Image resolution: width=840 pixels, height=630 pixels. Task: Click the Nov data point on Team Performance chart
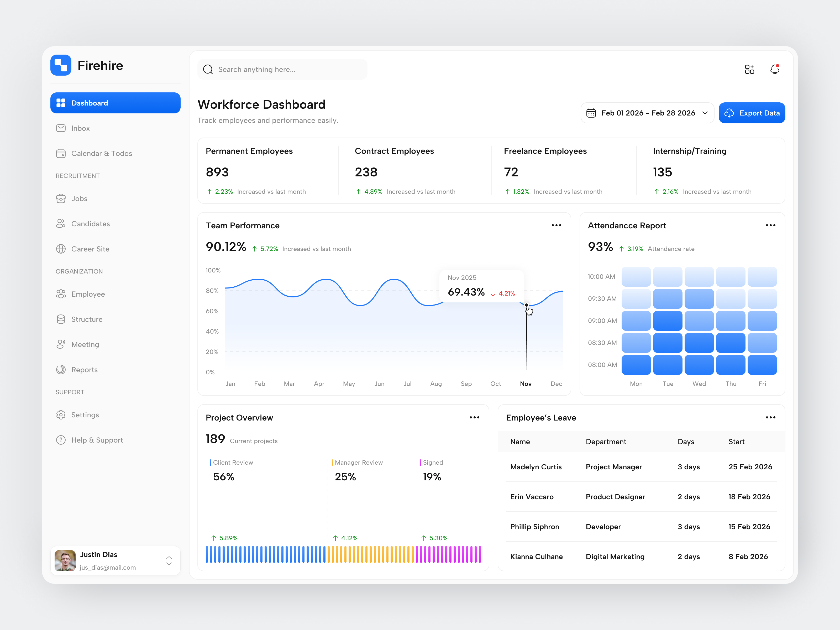click(527, 305)
